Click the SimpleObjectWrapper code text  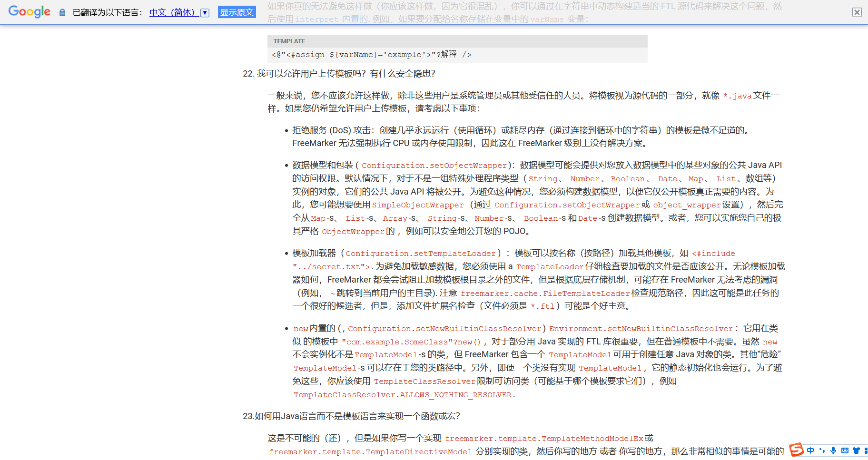[x=418, y=205]
